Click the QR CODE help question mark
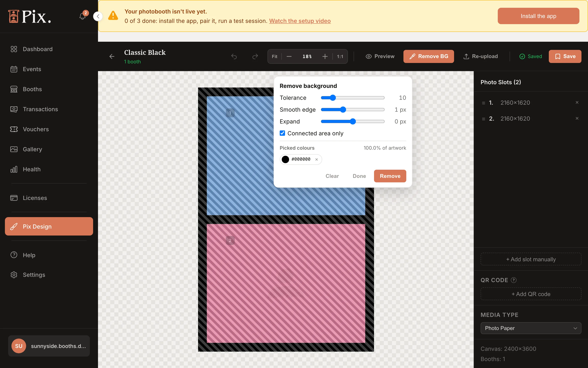Screen dimensions: 588x368 coord(514,280)
